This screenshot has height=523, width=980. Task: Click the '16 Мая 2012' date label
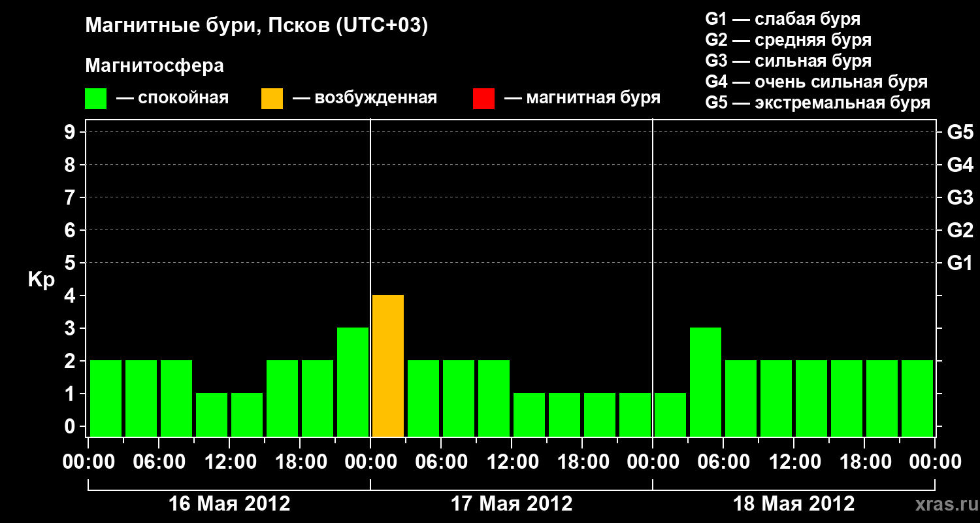point(229,503)
